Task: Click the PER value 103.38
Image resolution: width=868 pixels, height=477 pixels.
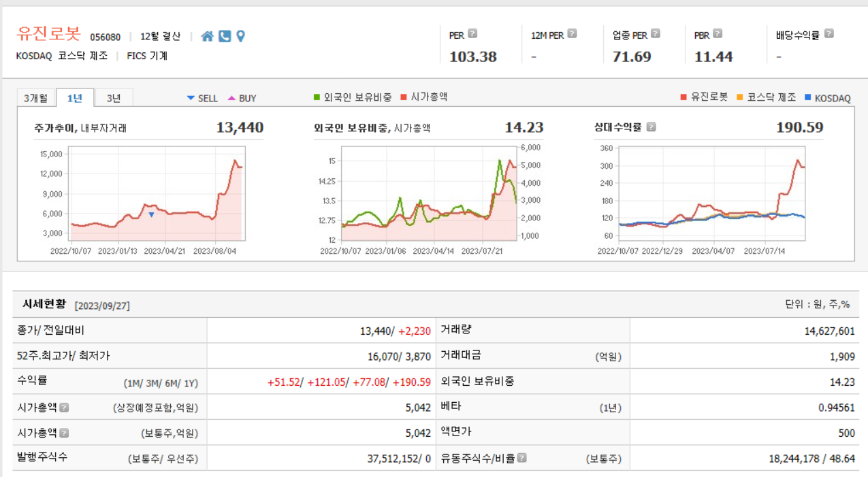Action: tap(473, 56)
